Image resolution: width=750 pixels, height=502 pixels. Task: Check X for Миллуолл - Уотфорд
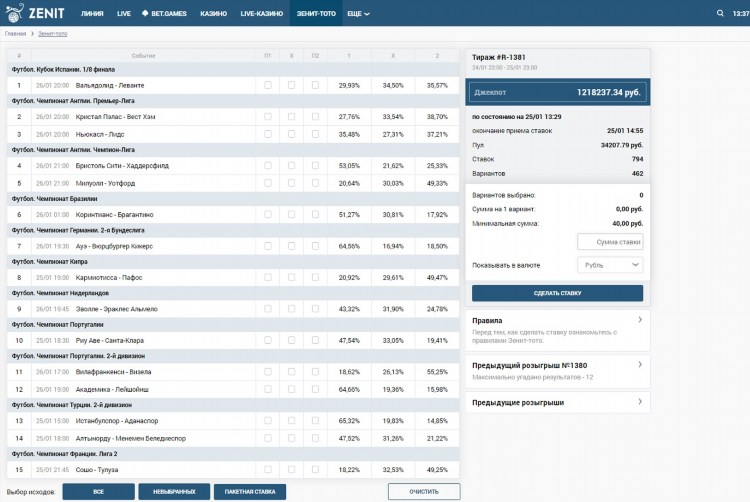(291, 183)
